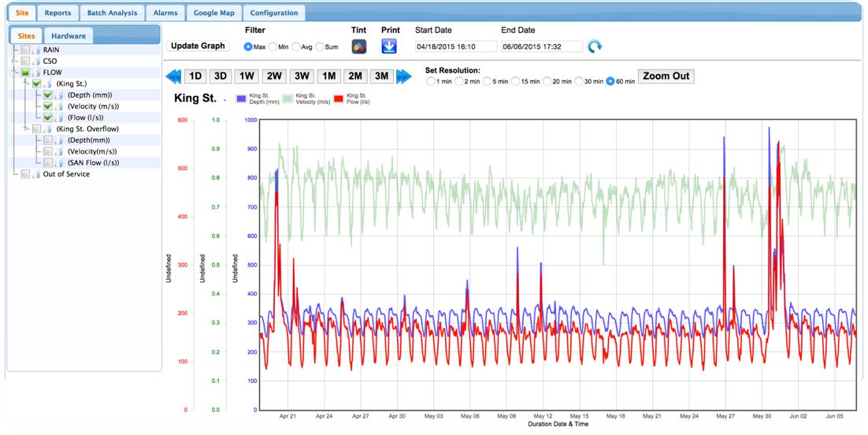Set time span to 1D

point(195,76)
